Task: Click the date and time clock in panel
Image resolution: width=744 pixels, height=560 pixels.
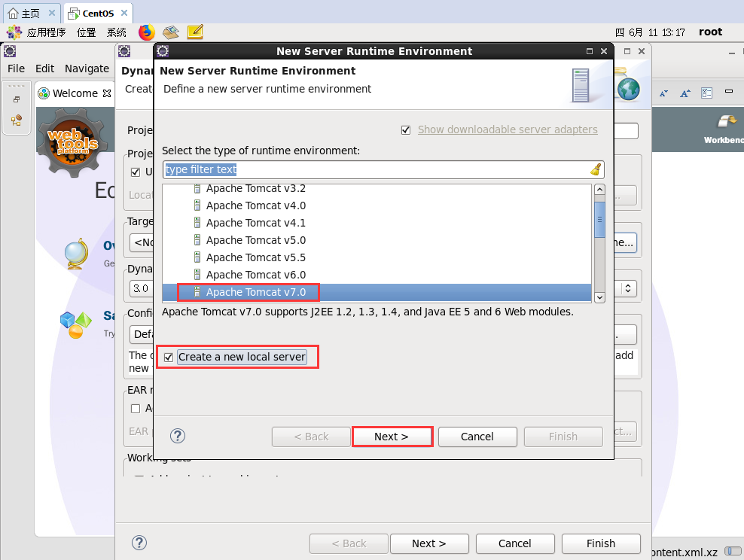Action: click(650, 32)
